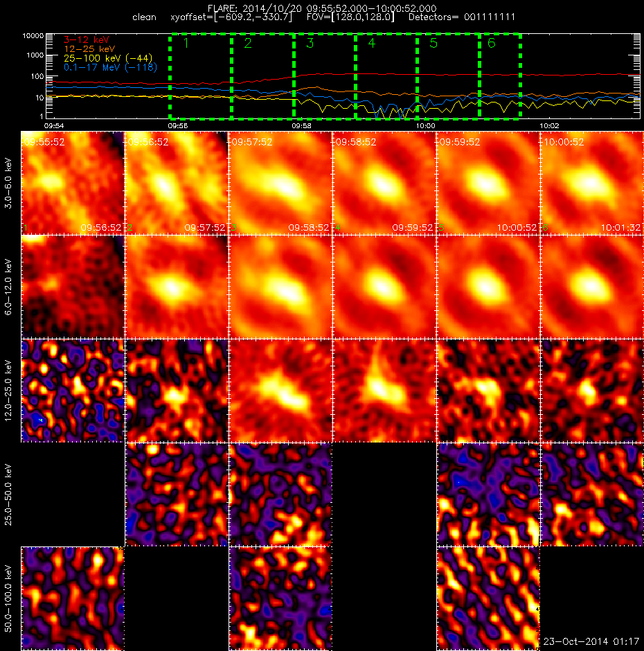The width and height of the screenshot is (644, 651).
Task: Pick the 12.0-25.0 keV image in interval 2 column
Action: tap(177, 391)
